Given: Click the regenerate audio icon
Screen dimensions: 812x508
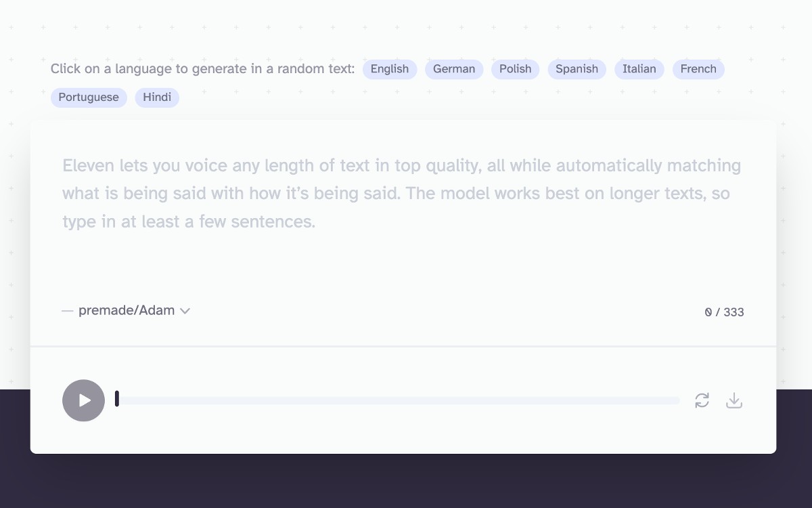Looking at the screenshot, I should coord(702,400).
